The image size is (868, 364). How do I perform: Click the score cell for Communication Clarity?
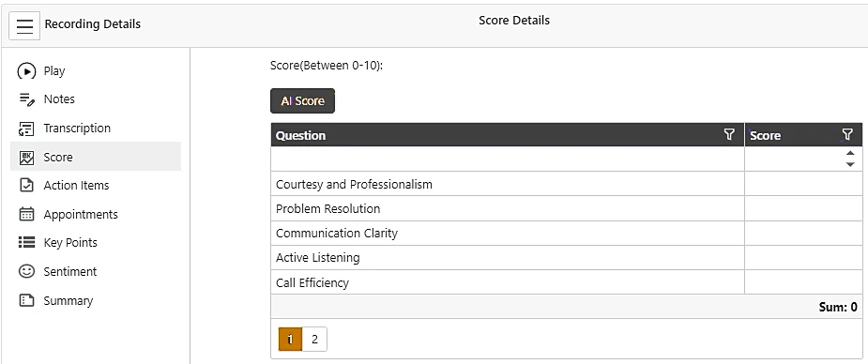803,233
